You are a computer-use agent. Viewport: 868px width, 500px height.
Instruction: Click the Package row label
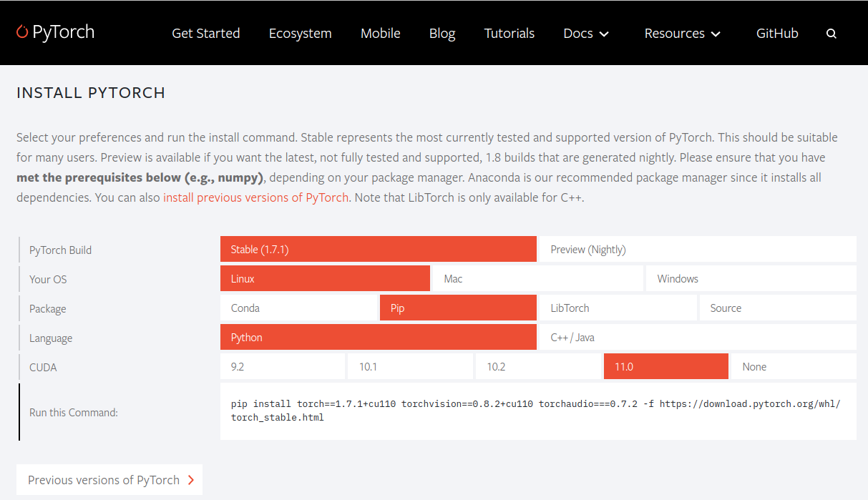pos(47,309)
